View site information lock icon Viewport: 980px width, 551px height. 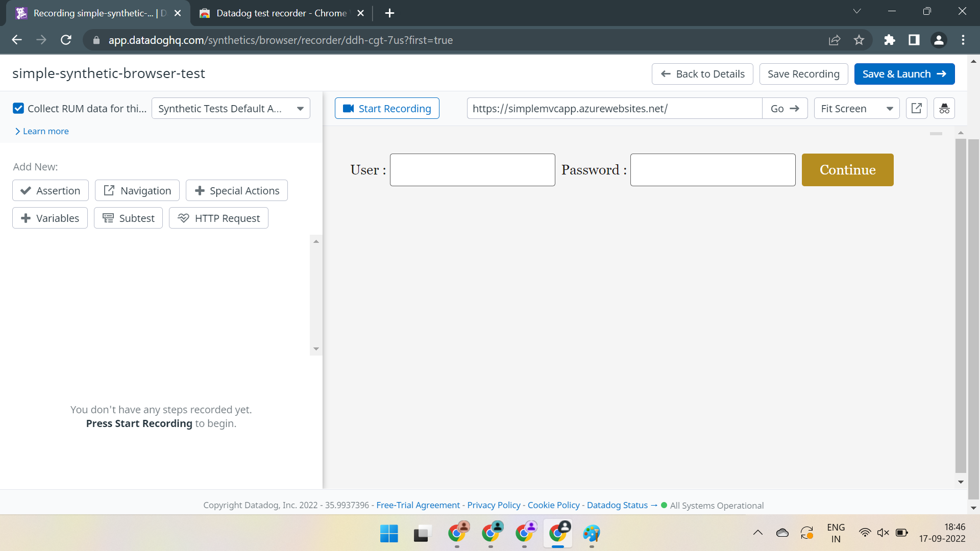pos(96,40)
